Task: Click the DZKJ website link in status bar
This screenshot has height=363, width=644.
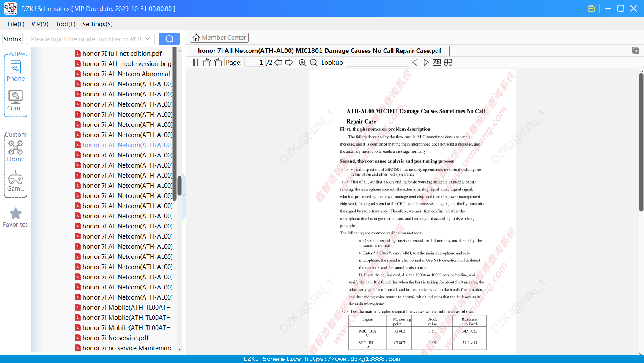Action: point(352,359)
